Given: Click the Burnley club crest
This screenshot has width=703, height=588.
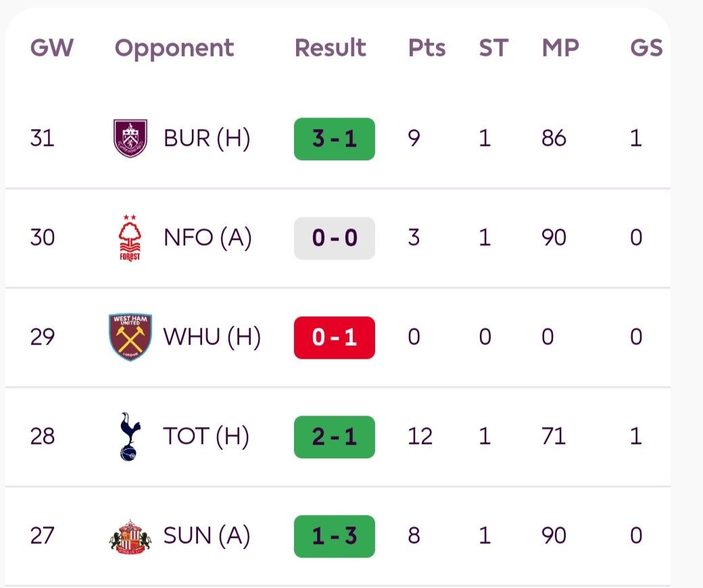Looking at the screenshot, I should (129, 139).
